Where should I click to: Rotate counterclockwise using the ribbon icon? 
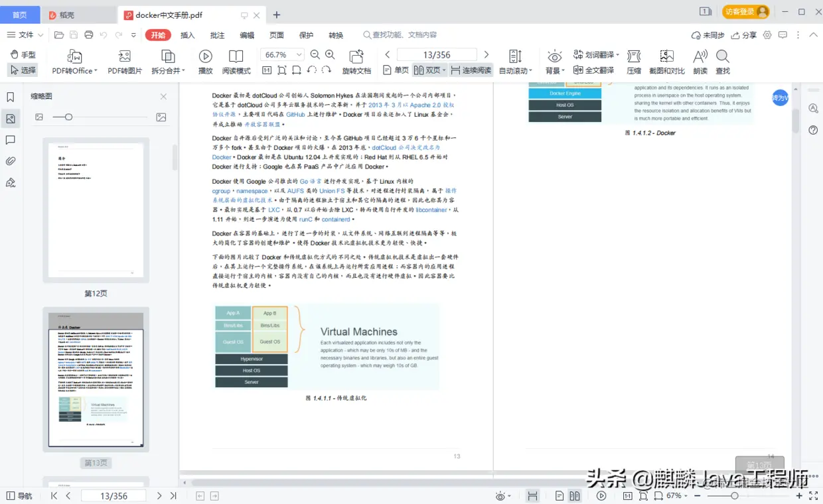(312, 70)
